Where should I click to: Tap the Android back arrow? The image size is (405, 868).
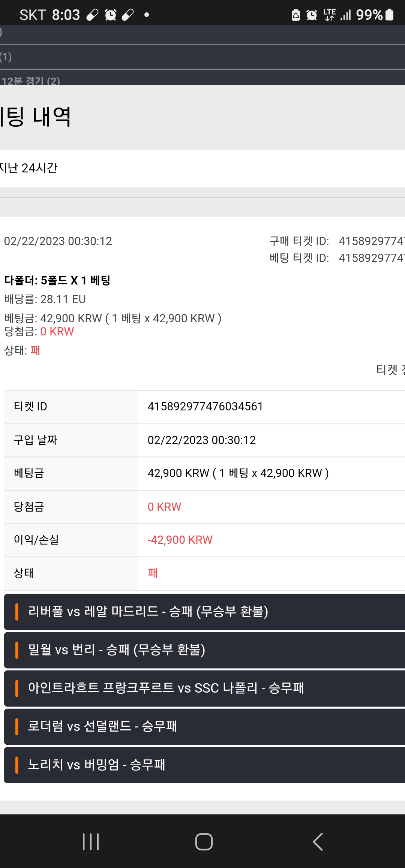point(318,842)
